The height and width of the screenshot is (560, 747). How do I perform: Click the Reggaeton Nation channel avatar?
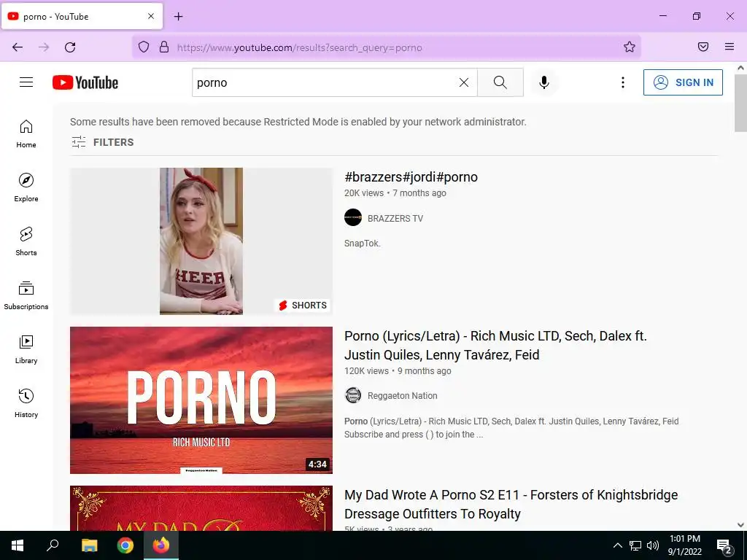[353, 395]
